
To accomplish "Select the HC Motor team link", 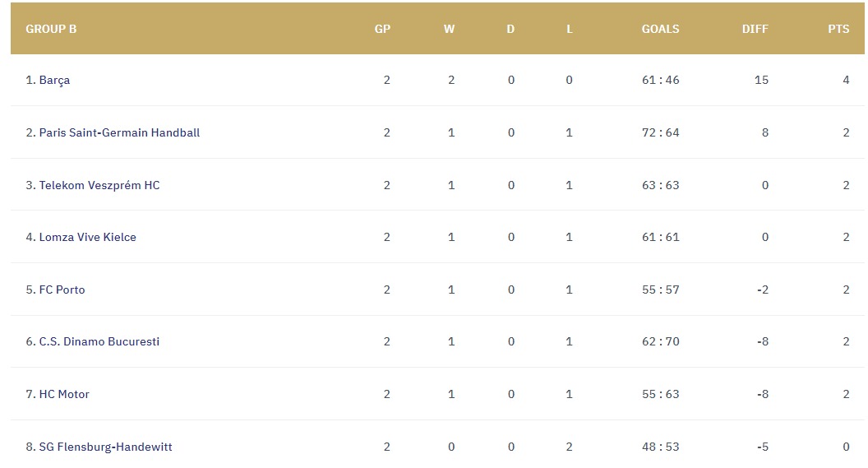I will coord(64,394).
